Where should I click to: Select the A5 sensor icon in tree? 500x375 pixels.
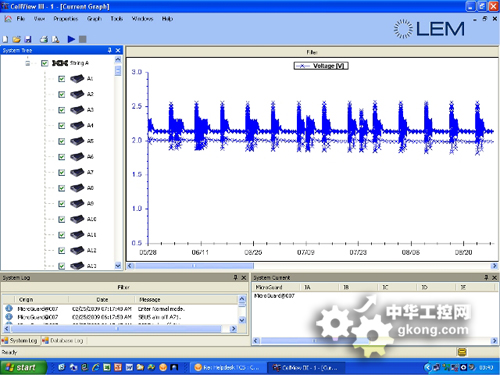point(77,141)
